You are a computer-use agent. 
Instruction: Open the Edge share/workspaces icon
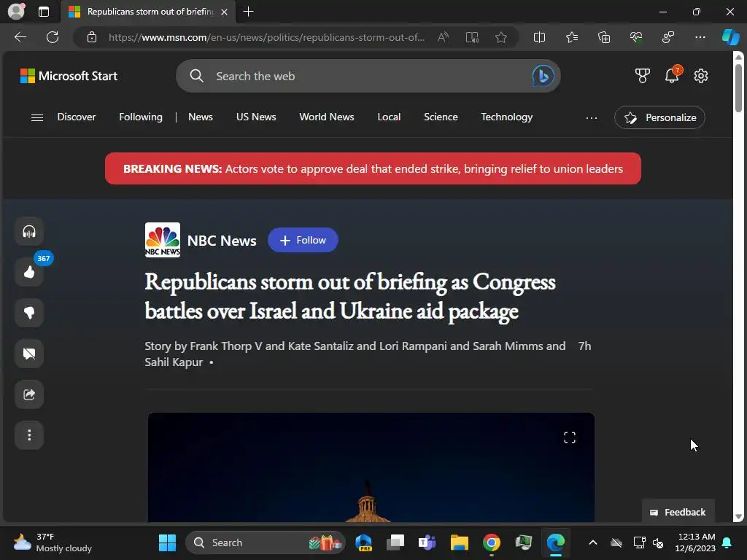click(668, 37)
